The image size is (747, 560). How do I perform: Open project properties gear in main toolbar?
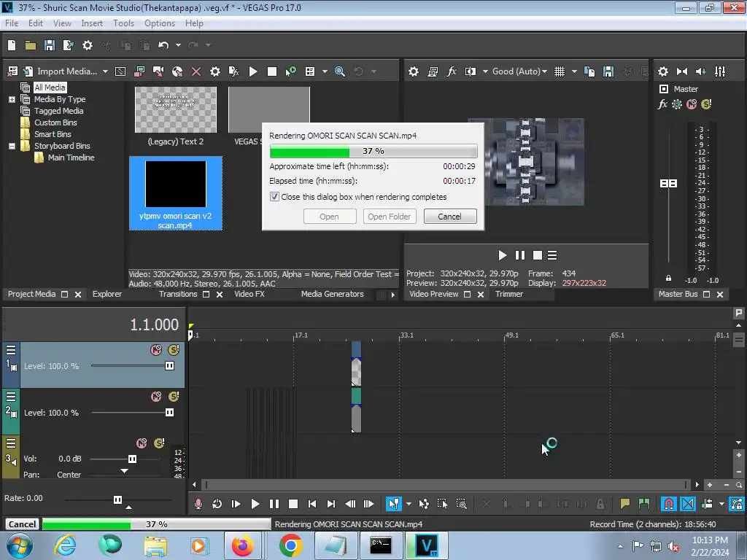point(88,45)
